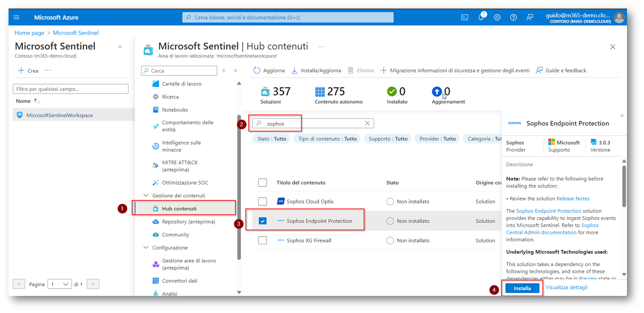Click Filtra per qualsiasi campo field
644x313 pixels.
(x=71, y=89)
